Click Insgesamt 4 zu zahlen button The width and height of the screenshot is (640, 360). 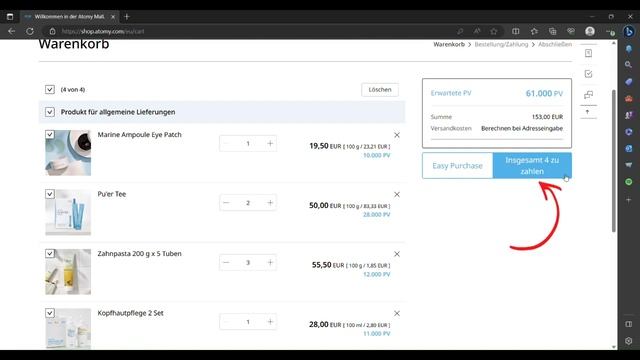[532, 166]
